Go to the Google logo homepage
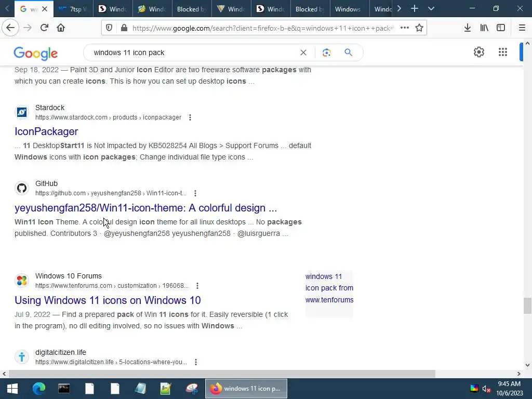532x399 pixels. 36,54
